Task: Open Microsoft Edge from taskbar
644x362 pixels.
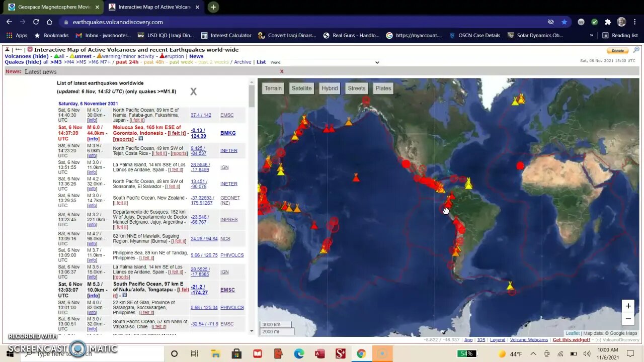Action: pyautogui.click(x=299, y=354)
